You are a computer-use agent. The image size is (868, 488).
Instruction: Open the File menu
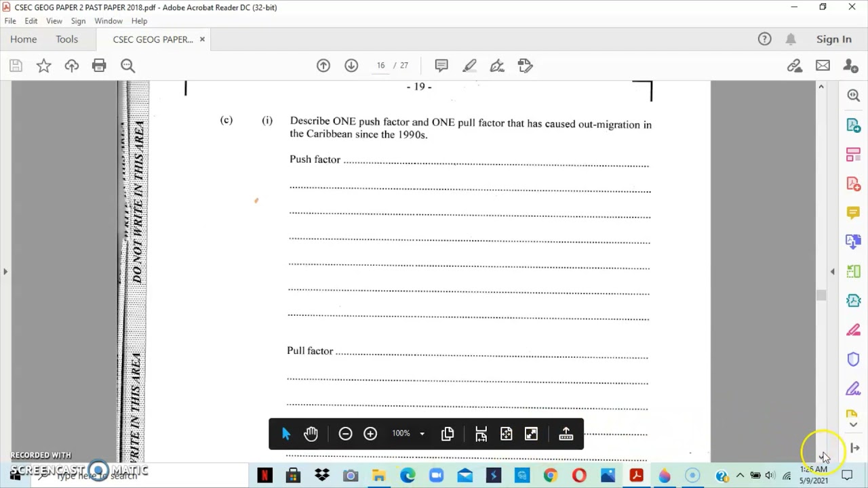click(x=10, y=21)
